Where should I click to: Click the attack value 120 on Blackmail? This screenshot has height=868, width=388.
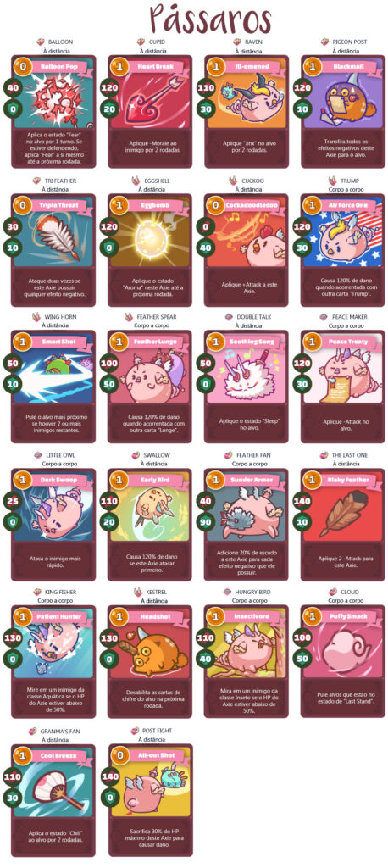[x=302, y=87]
